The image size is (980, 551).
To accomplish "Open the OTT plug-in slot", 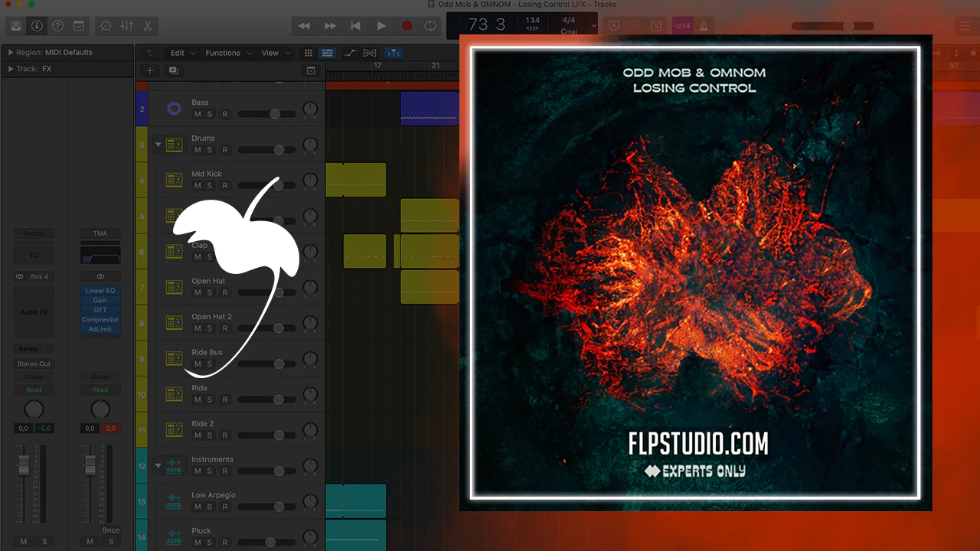I will tap(100, 310).
